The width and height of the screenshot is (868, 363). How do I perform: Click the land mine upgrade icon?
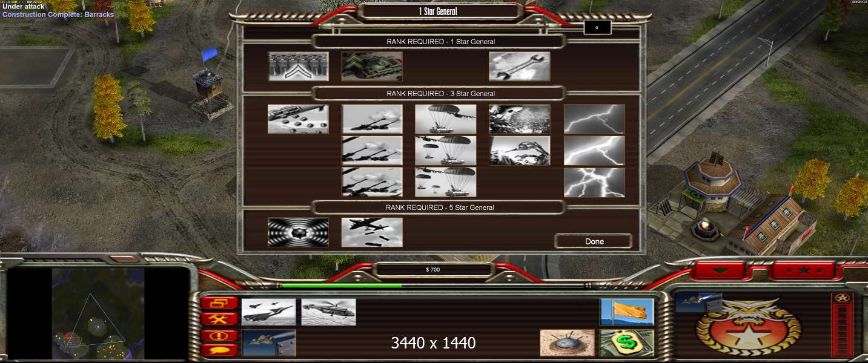[567, 342]
